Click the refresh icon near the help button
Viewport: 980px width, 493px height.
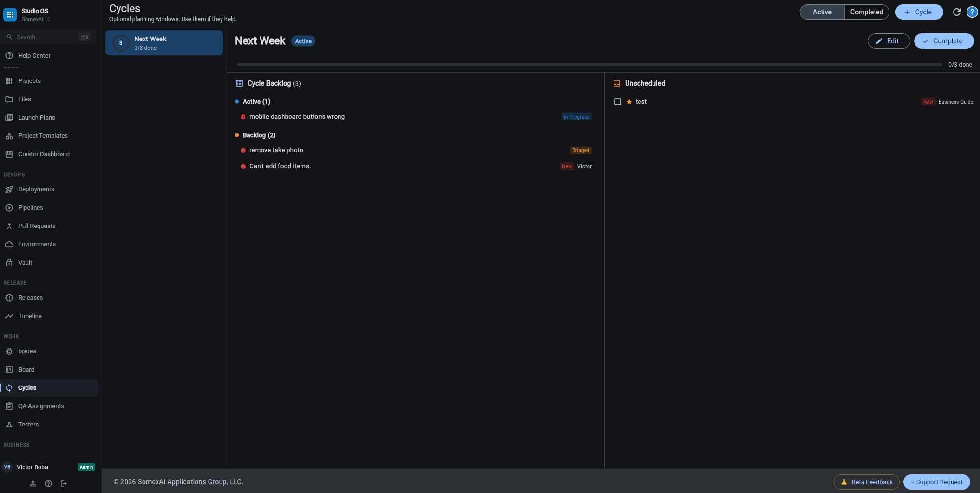coord(957,12)
